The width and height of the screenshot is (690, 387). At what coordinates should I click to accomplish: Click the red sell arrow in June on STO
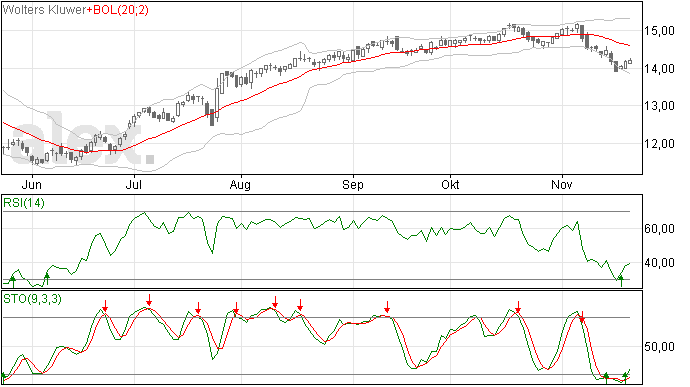[x=105, y=306]
